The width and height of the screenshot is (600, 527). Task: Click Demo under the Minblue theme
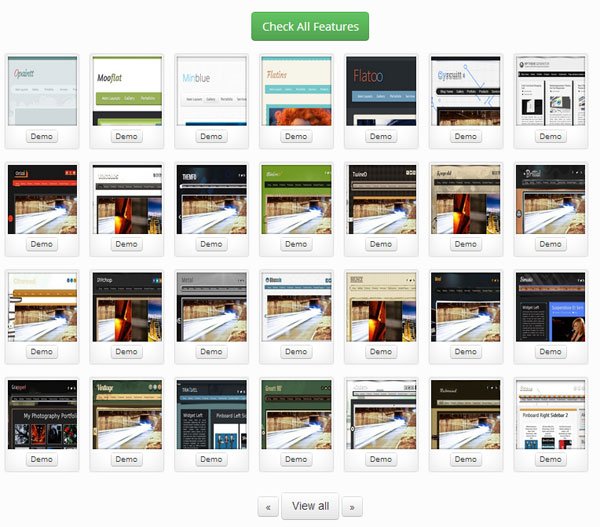(212, 137)
